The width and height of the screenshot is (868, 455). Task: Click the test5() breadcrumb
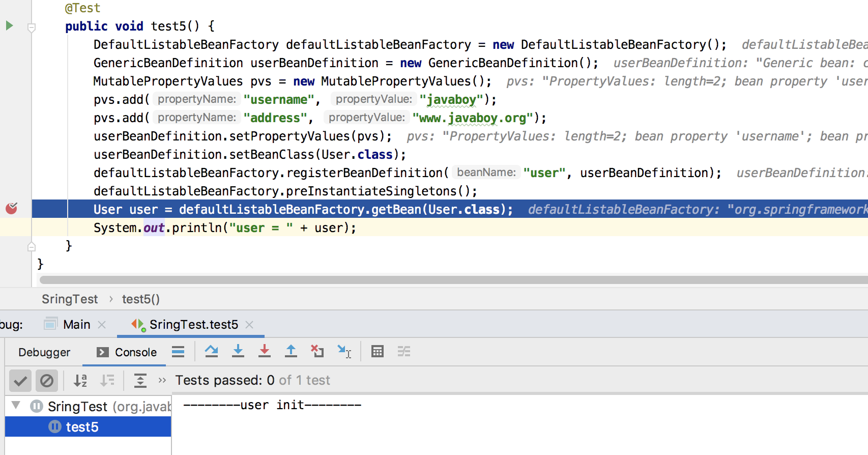click(x=141, y=299)
